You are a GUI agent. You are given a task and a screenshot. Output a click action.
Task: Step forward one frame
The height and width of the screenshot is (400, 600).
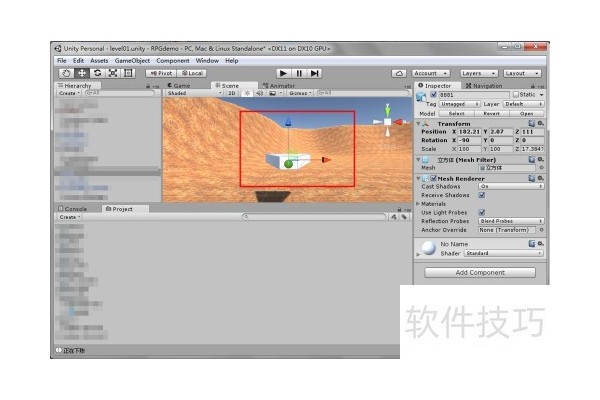click(x=315, y=73)
